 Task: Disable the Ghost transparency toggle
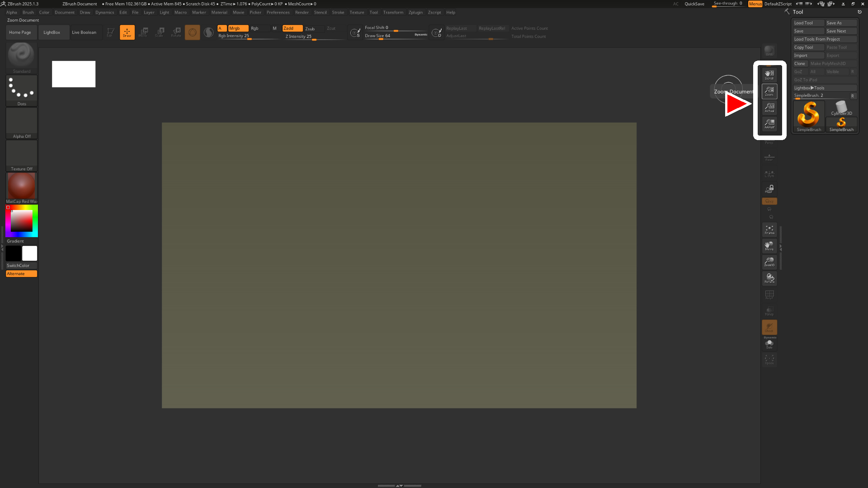click(x=769, y=327)
